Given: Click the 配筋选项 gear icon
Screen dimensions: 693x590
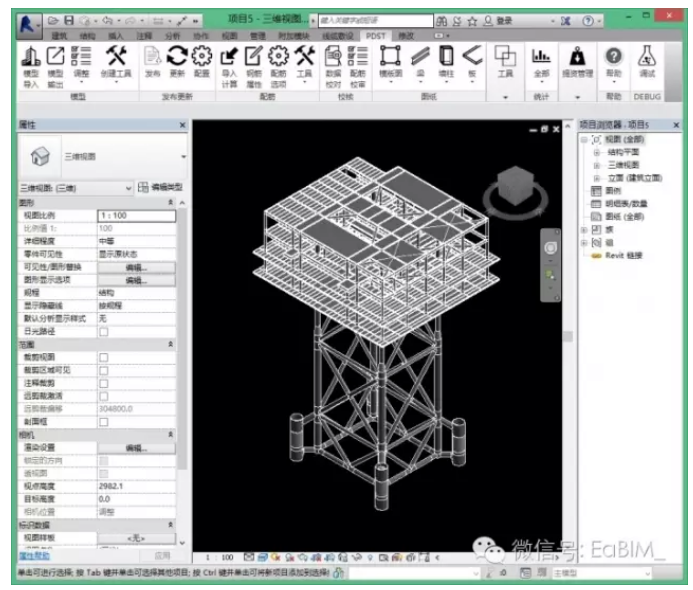Looking at the screenshot, I should pos(278,56).
